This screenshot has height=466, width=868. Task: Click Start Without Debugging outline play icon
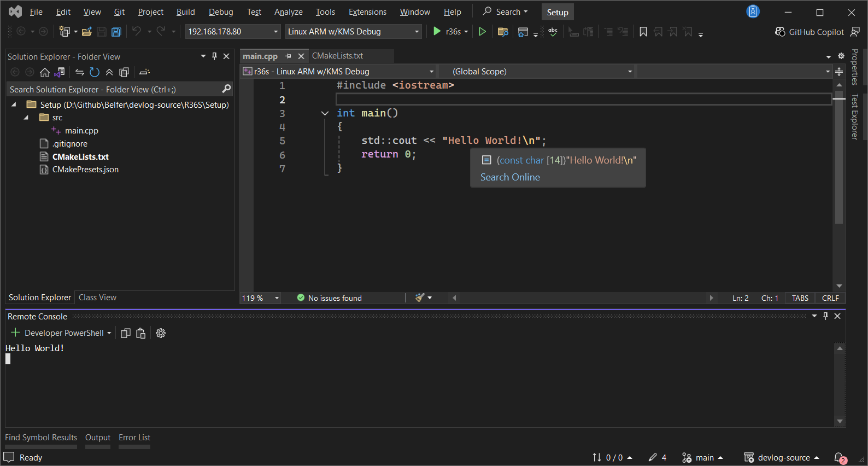482,32
